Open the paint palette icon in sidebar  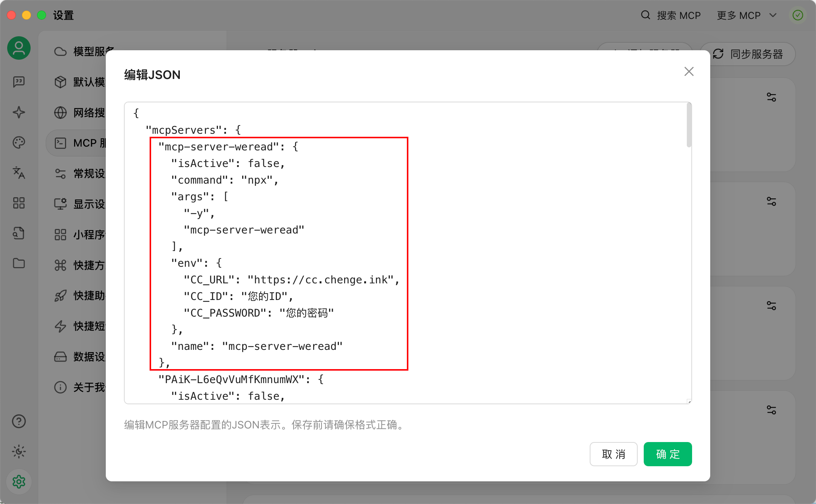click(x=19, y=142)
